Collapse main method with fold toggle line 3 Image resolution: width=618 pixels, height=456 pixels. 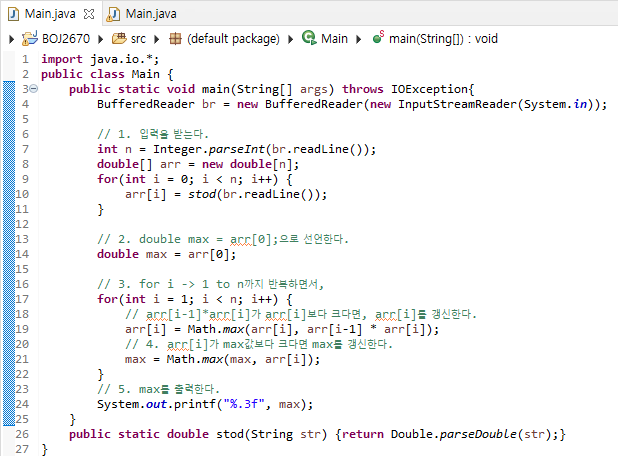tap(34, 89)
